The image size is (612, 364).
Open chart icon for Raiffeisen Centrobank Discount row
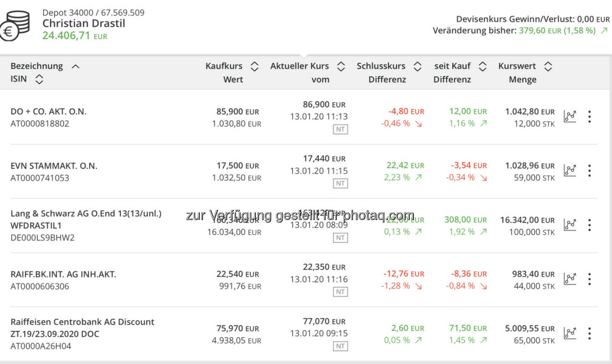click(570, 333)
